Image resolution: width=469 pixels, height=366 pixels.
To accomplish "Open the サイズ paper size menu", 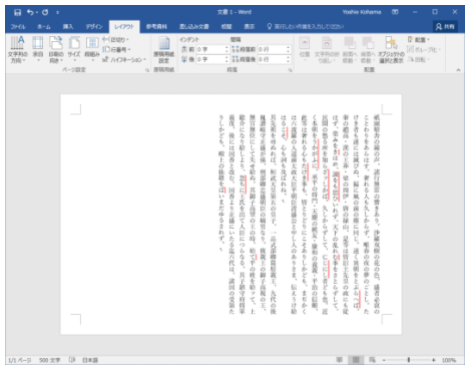I will click(x=74, y=49).
